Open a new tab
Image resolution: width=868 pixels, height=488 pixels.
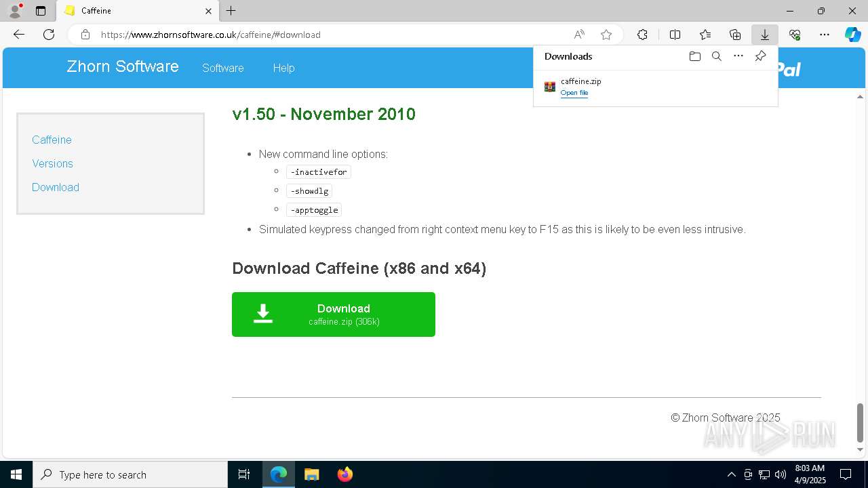click(x=231, y=11)
